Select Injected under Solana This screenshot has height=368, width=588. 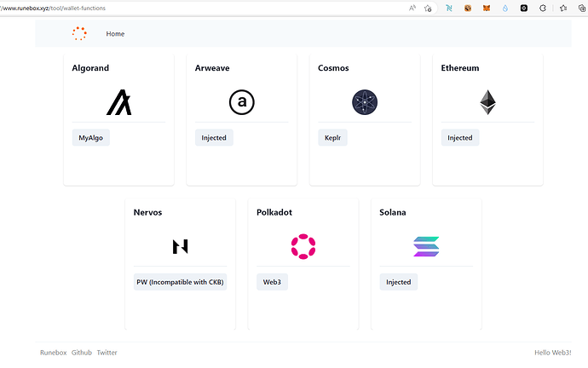click(x=399, y=282)
